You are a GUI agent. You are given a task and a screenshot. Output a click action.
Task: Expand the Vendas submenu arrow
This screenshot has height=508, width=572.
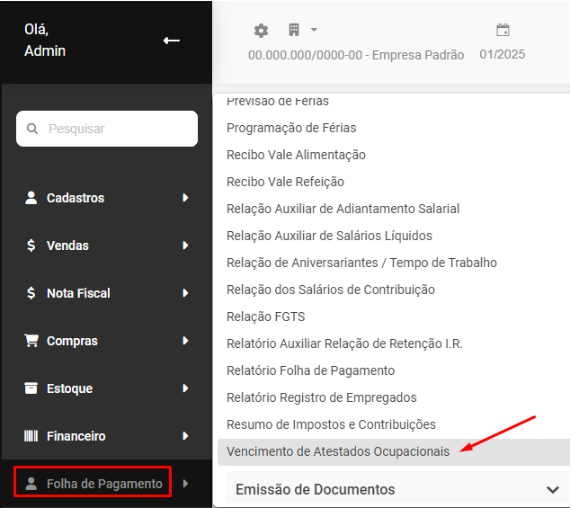(185, 245)
